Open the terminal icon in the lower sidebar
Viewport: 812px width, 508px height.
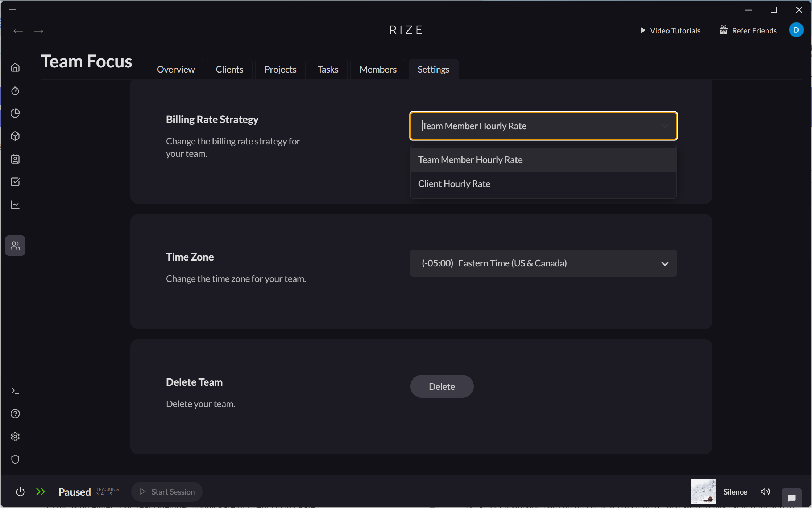(15, 391)
